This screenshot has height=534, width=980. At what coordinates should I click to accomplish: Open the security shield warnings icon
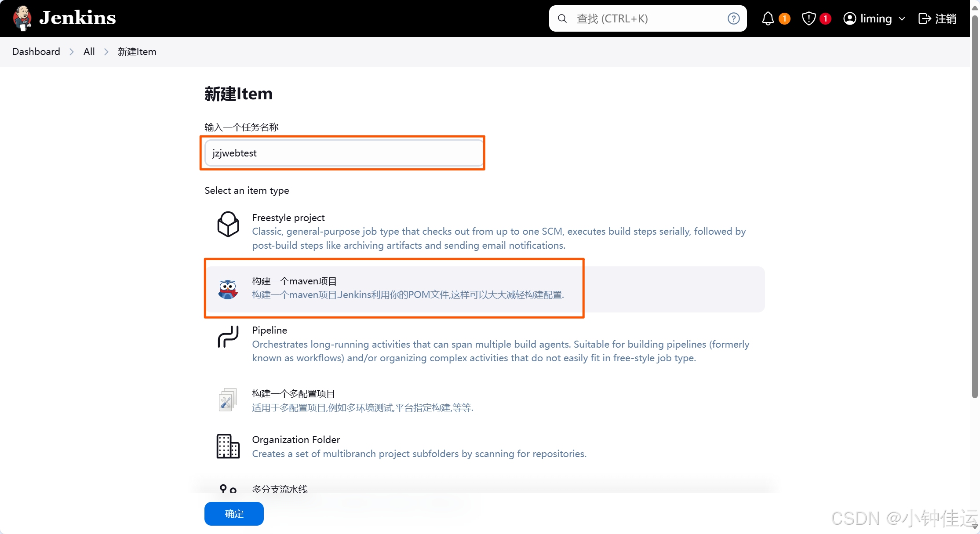(809, 18)
